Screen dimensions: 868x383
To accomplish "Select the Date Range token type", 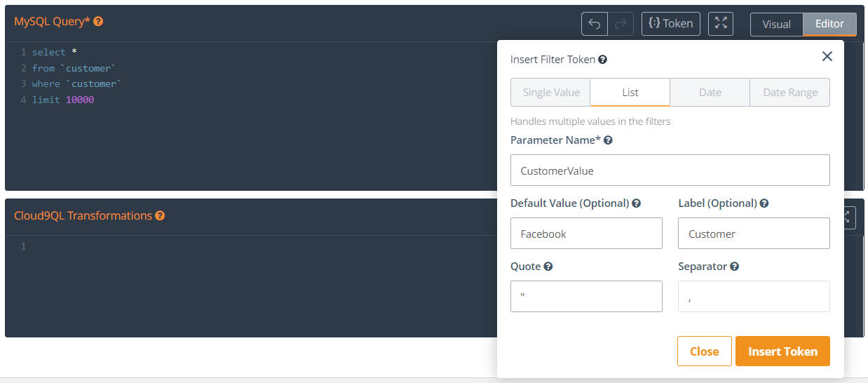I will pos(789,93).
